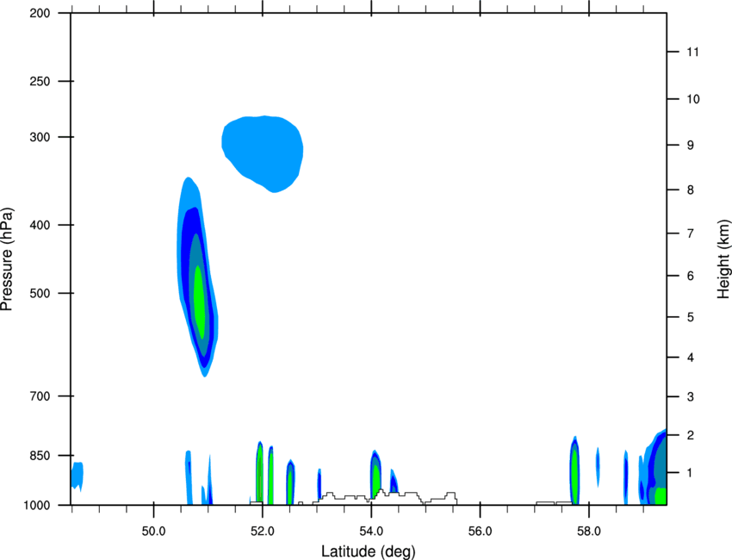Click the 'Pressure (hPa)' axis title

point(7,259)
